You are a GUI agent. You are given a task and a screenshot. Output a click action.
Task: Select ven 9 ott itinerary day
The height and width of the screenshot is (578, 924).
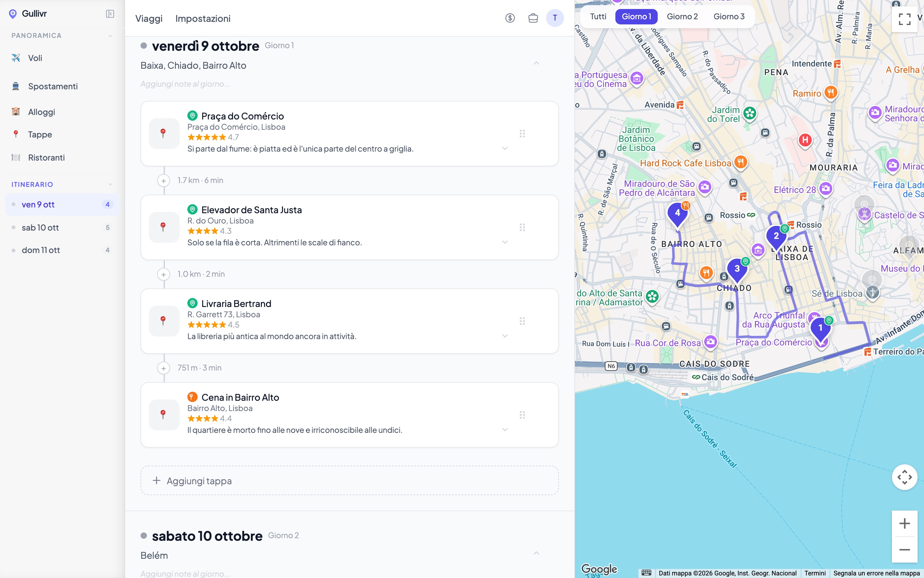pos(63,205)
